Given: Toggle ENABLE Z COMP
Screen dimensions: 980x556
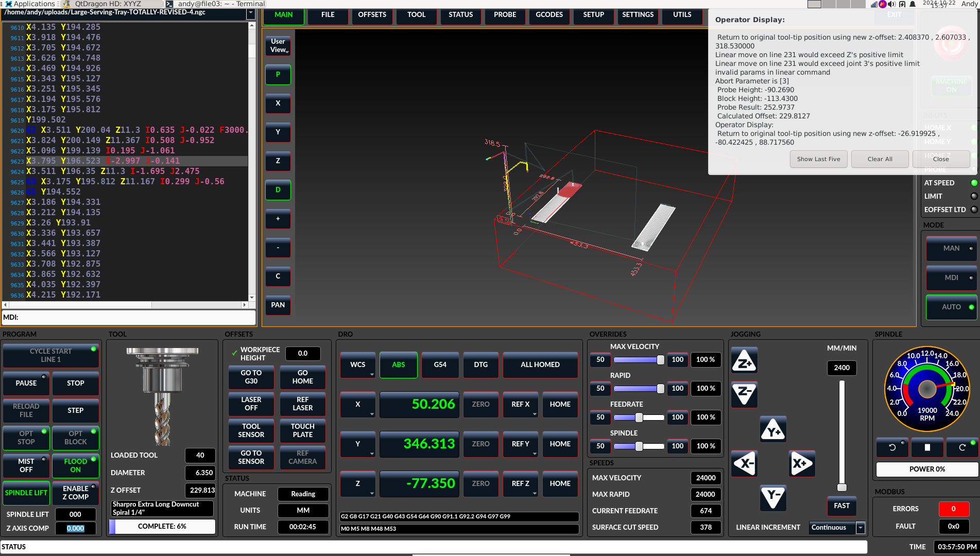Looking at the screenshot, I should [76, 493].
